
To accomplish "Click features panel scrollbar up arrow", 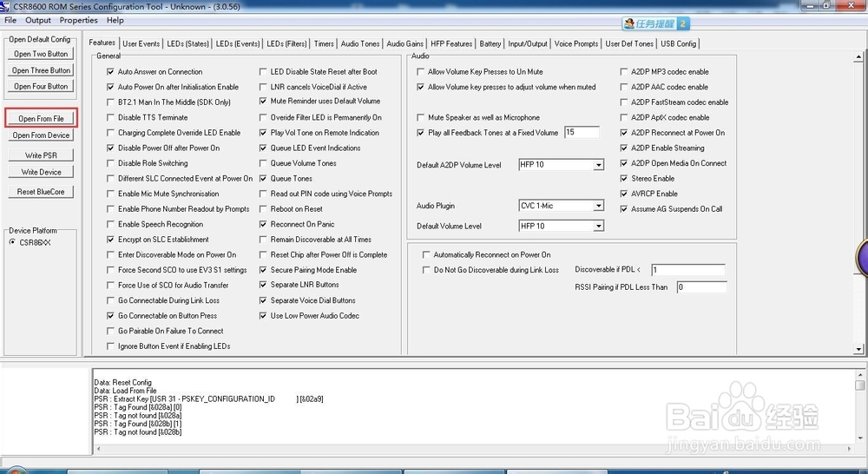I will 858,56.
